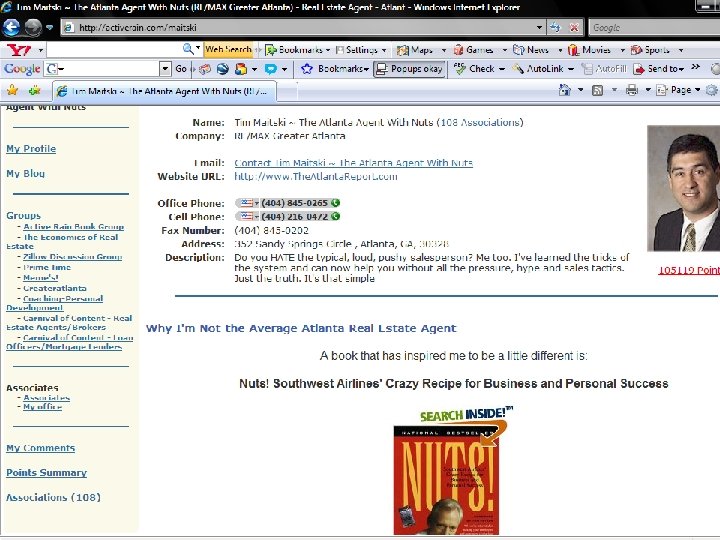Click the Yahoo magnifier search icon
Viewport: 720px width, 540px height.
(x=188, y=49)
